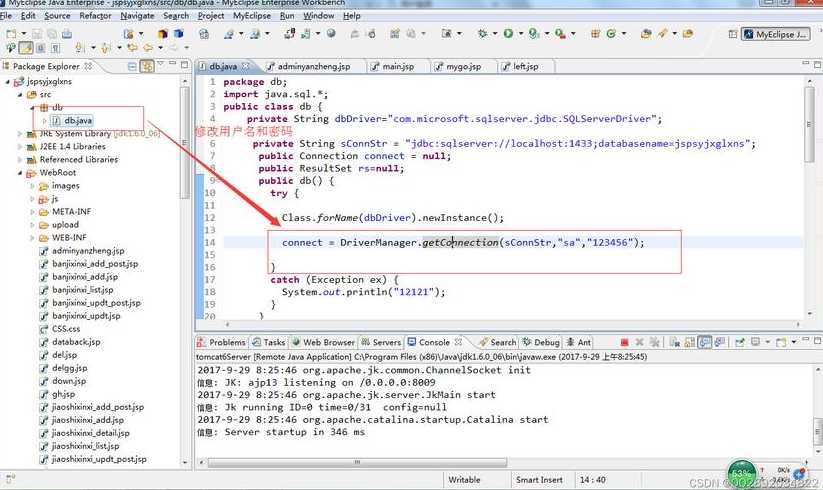Toggle Block Selection Mode icon

pyautogui.click(x=40, y=48)
